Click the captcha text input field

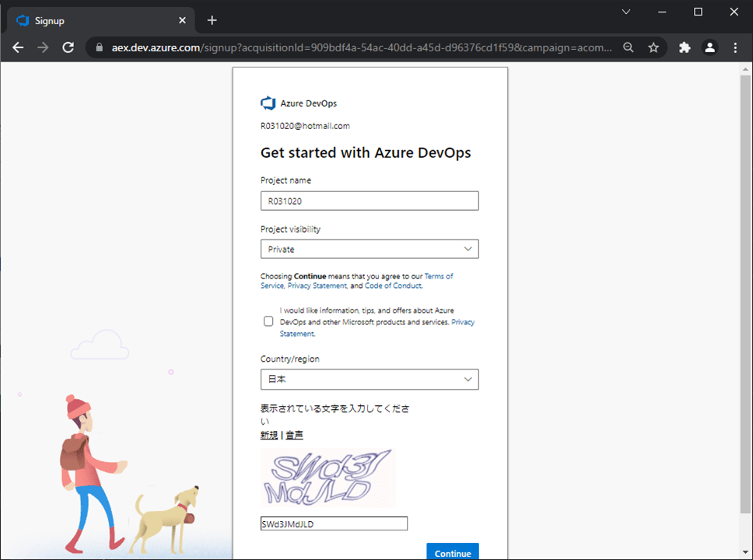point(334,523)
